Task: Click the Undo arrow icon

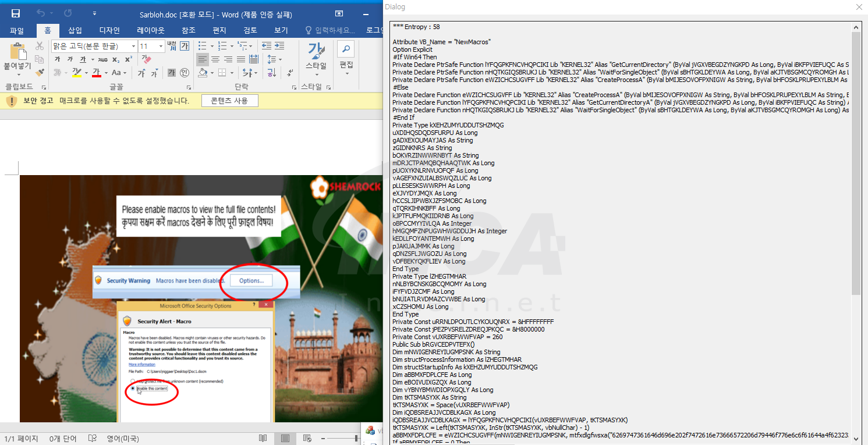Action: tap(40, 13)
